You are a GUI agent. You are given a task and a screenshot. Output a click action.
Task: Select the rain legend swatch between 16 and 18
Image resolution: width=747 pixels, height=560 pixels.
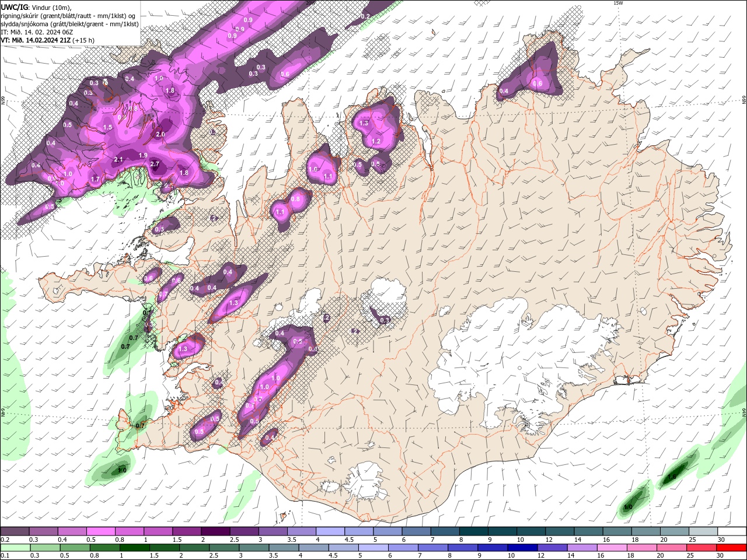point(612,548)
